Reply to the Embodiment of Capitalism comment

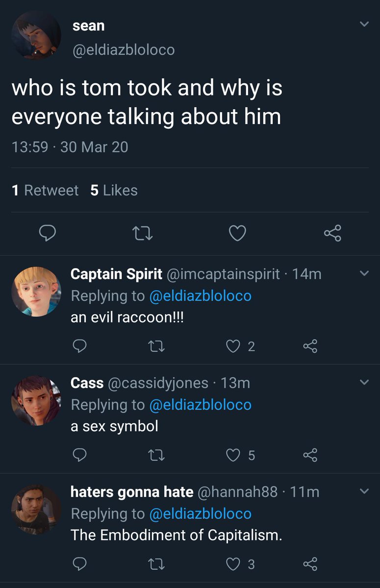[x=79, y=564]
